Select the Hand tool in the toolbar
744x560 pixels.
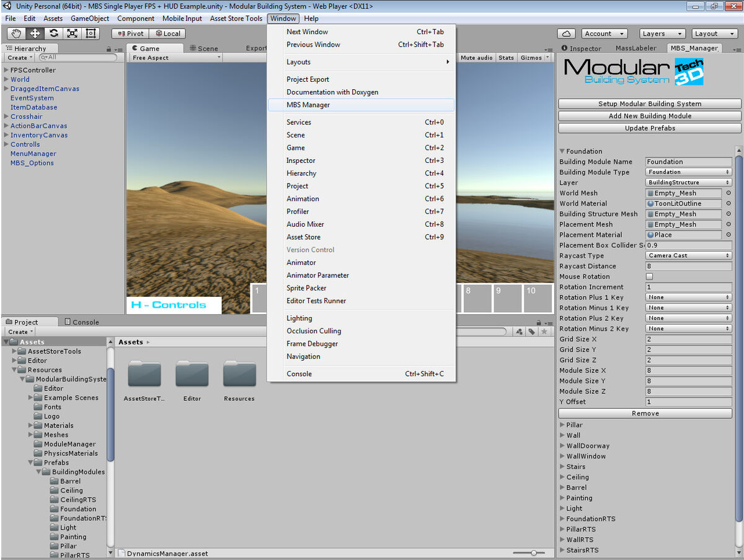pyautogui.click(x=16, y=33)
